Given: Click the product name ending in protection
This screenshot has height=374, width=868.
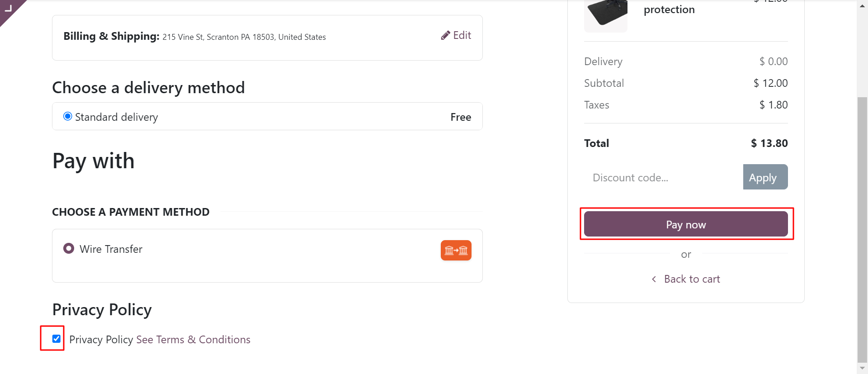Looking at the screenshot, I should [x=669, y=9].
